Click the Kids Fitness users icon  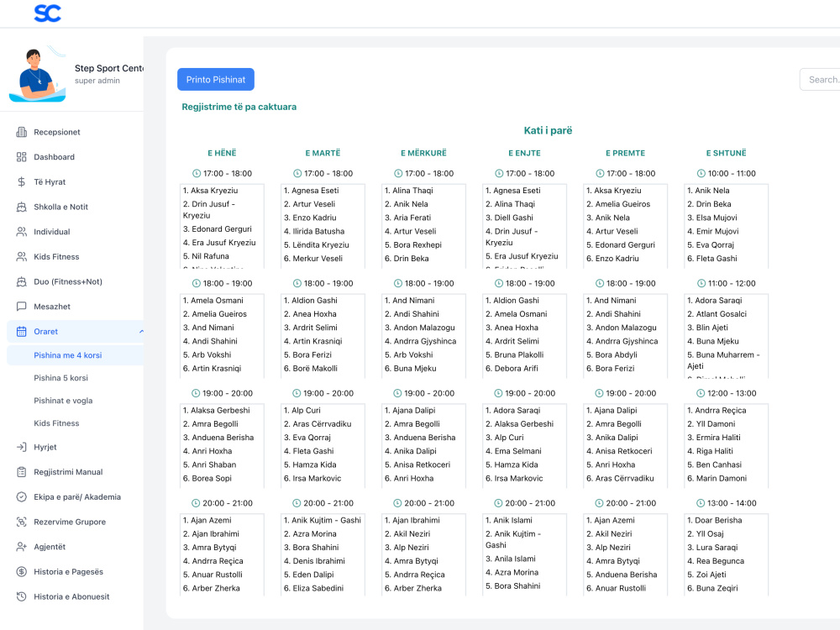[x=22, y=256]
